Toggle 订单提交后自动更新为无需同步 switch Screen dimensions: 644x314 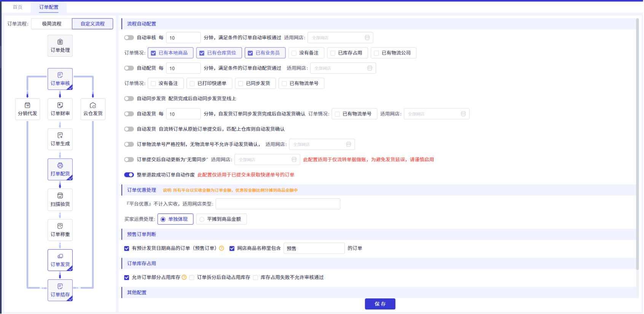click(x=129, y=159)
